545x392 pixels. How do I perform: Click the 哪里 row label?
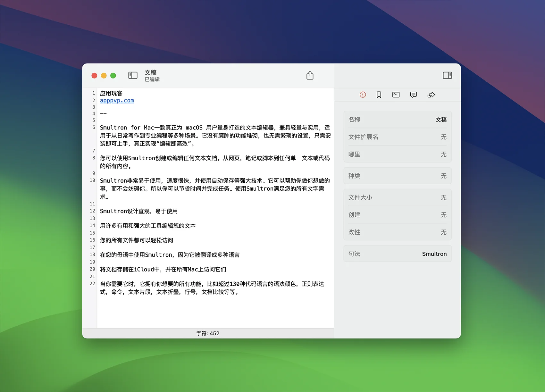pyautogui.click(x=354, y=154)
